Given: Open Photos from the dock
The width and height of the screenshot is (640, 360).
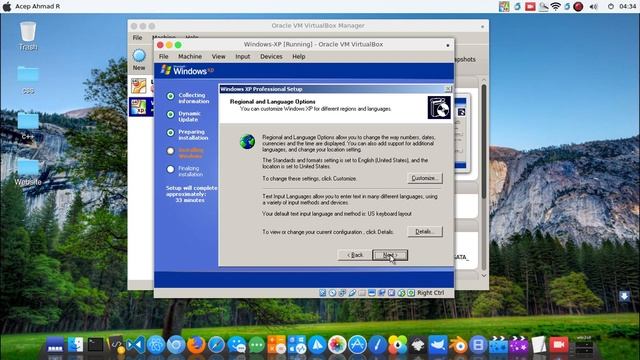Looking at the screenshot, I should 337,345.
